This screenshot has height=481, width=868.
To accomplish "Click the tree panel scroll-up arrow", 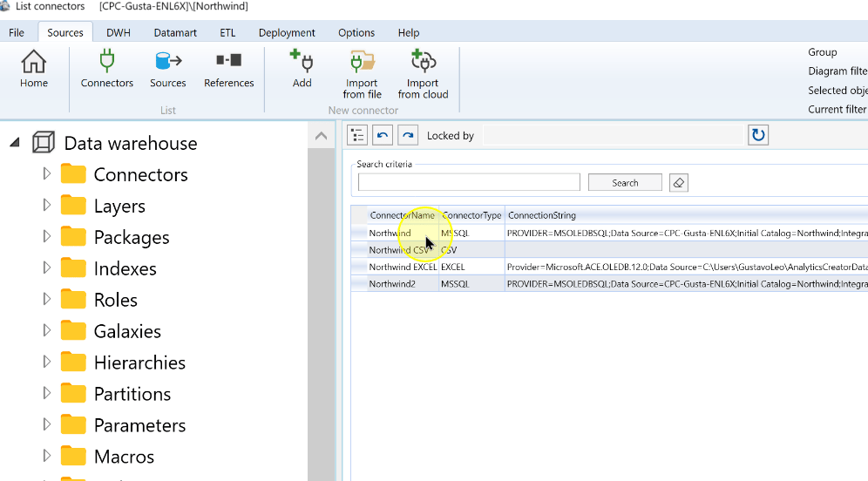I will [x=321, y=136].
